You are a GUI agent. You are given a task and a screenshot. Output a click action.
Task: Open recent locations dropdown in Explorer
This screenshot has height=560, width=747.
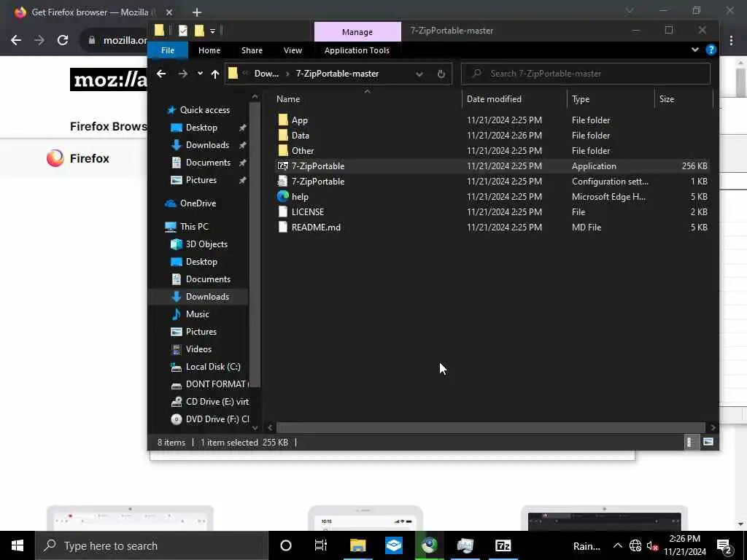200,74
